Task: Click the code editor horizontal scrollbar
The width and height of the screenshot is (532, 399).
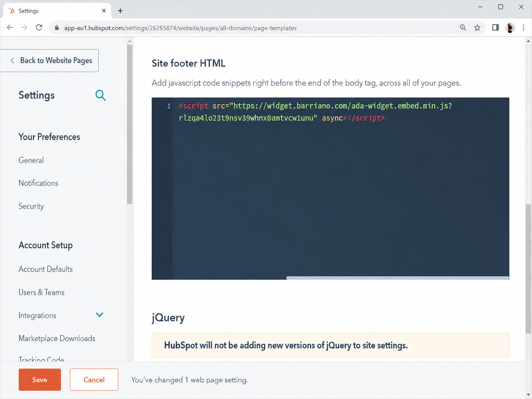Action: coord(398,278)
